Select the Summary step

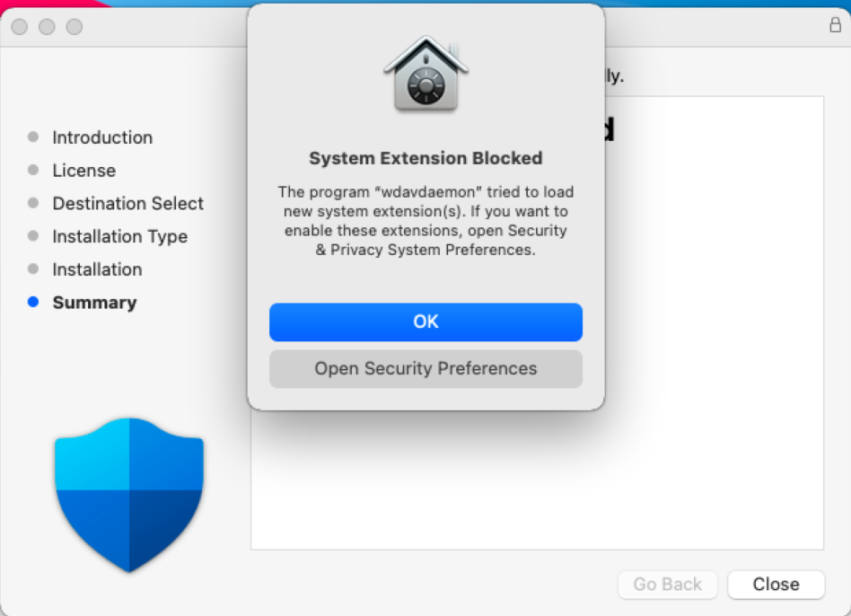(x=94, y=303)
